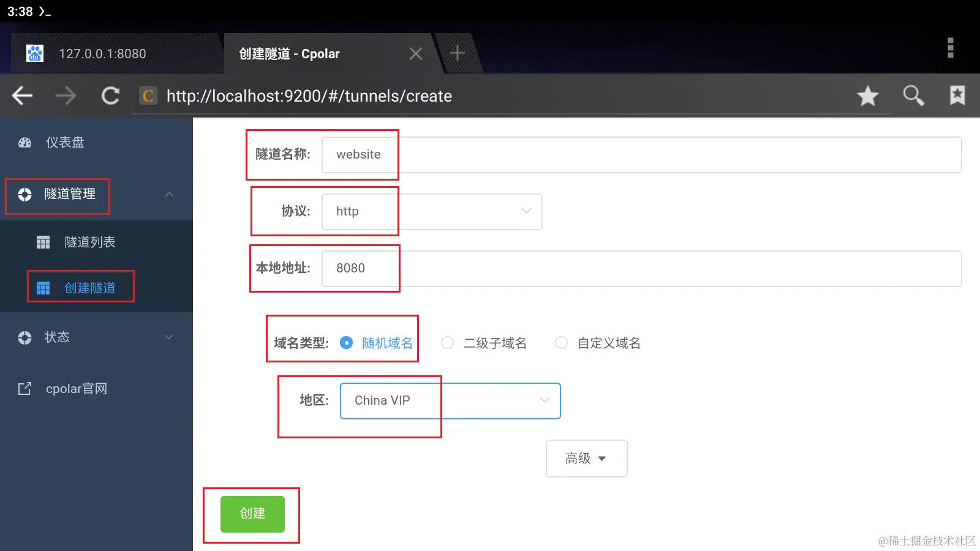
Task: Open the 隧道管理 sidebar menu
Action: 96,195
